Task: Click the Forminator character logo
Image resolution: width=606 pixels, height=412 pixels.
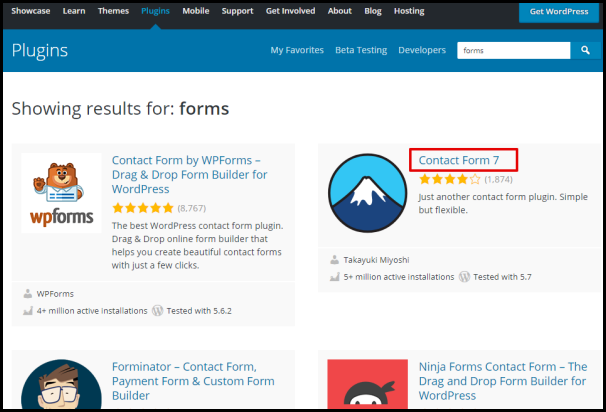Action: [x=61, y=384]
